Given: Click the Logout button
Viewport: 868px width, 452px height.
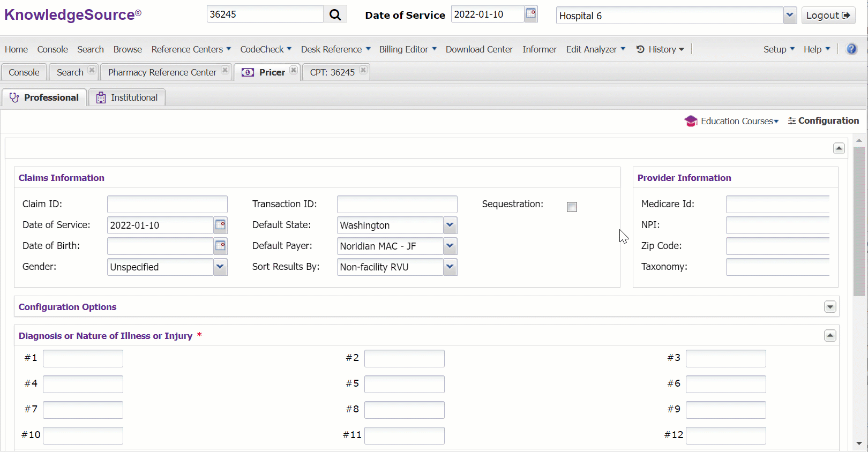Looking at the screenshot, I should (x=828, y=16).
